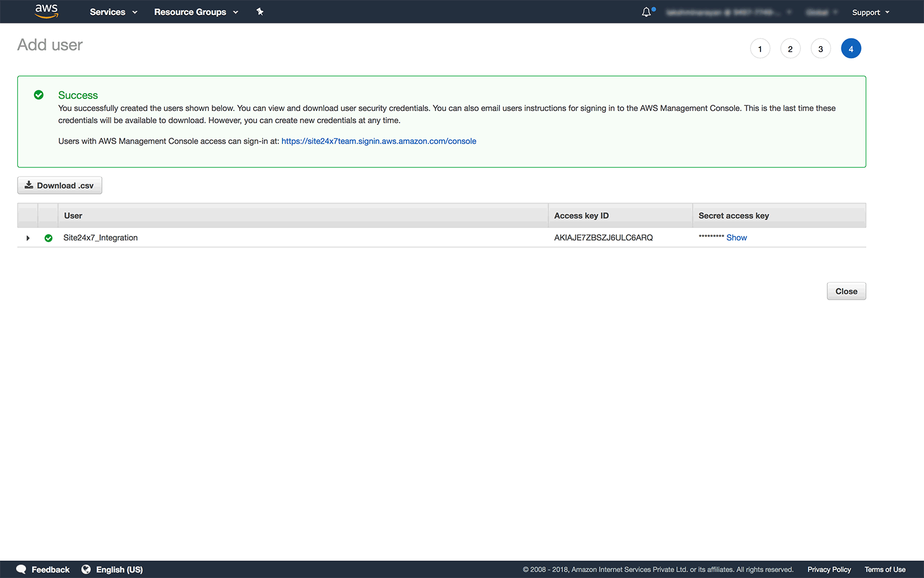Click the green Success checkmark icon

(x=39, y=95)
